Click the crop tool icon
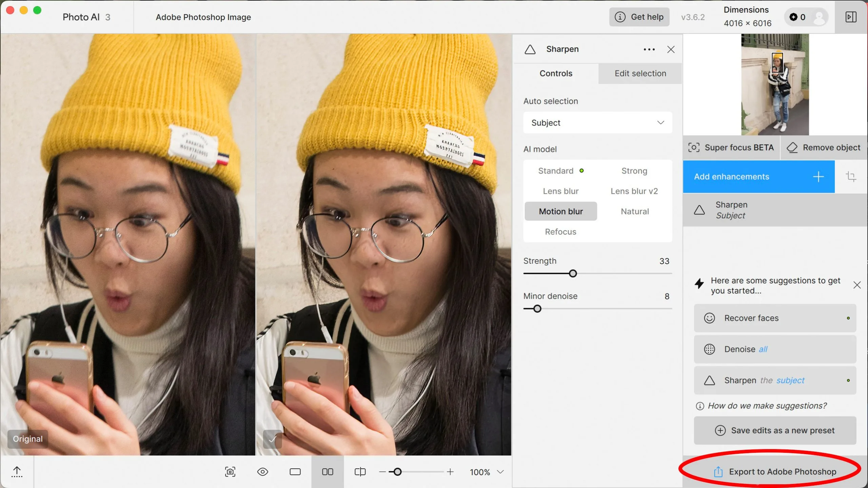This screenshot has width=868, height=488. [x=851, y=177]
